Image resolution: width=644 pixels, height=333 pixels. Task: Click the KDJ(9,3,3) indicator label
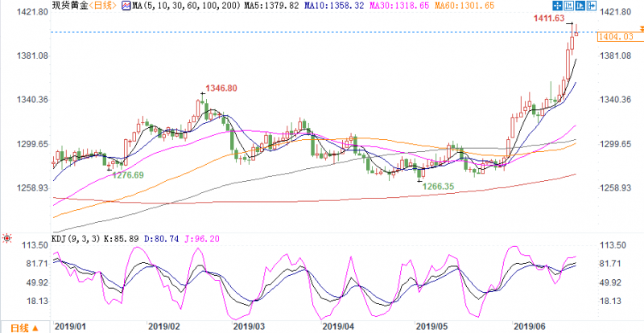(x=75, y=238)
